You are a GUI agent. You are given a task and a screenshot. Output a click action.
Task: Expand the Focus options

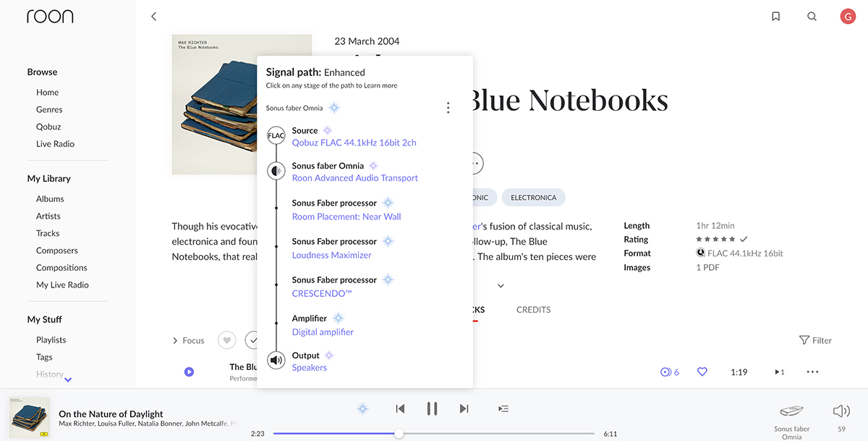[188, 340]
